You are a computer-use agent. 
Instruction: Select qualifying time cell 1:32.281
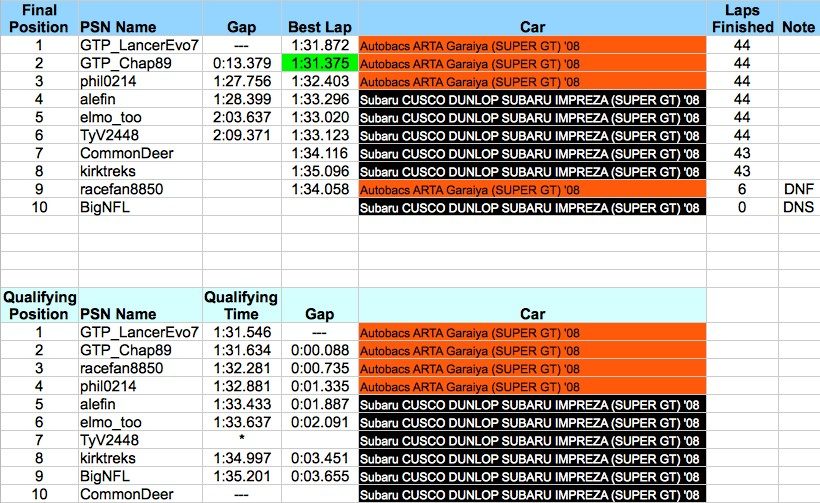pyautogui.click(x=242, y=368)
